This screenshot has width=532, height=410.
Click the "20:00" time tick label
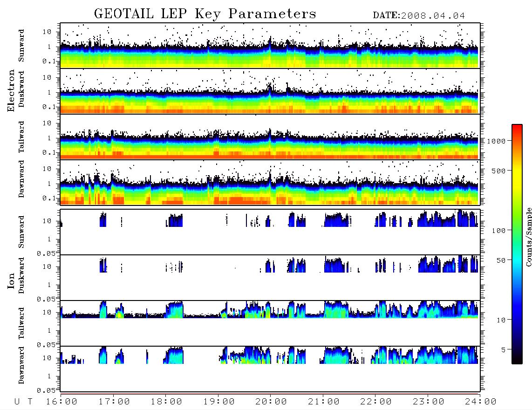272,402
